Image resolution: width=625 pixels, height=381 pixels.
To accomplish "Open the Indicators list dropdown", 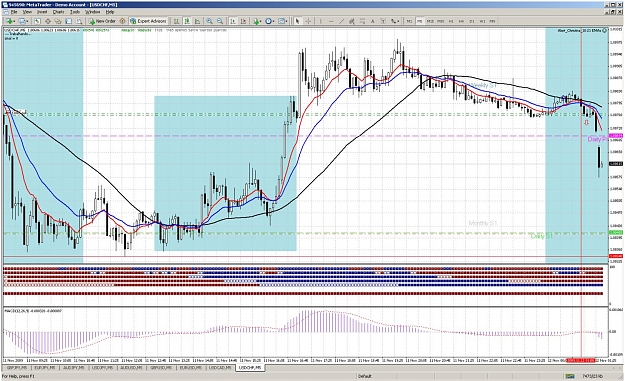I will 257,21.
